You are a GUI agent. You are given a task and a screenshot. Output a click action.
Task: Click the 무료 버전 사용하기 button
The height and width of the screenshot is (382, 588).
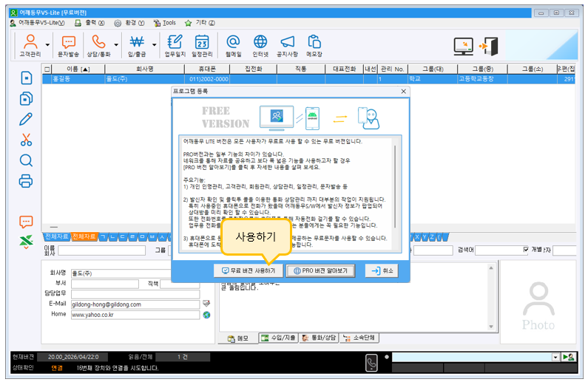249,270
